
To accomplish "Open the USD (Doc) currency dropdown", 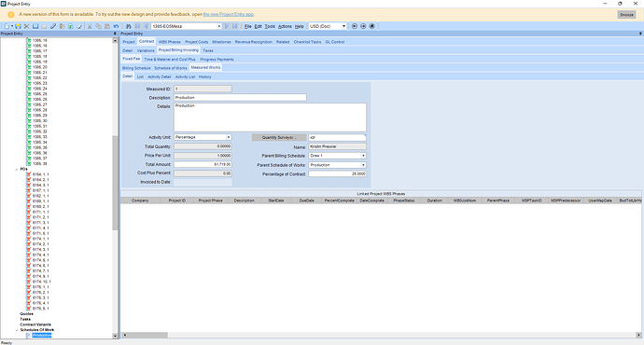I will pyautogui.click(x=343, y=26).
